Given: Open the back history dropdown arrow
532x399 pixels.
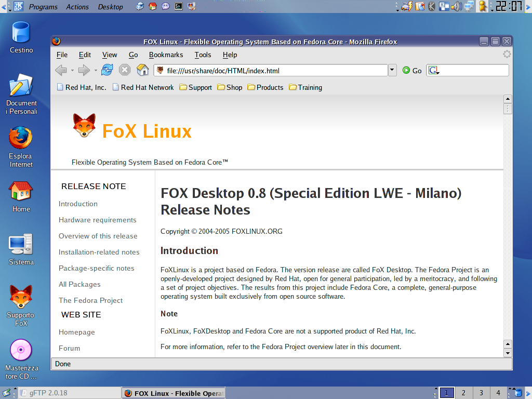Looking at the screenshot, I should click(x=72, y=71).
